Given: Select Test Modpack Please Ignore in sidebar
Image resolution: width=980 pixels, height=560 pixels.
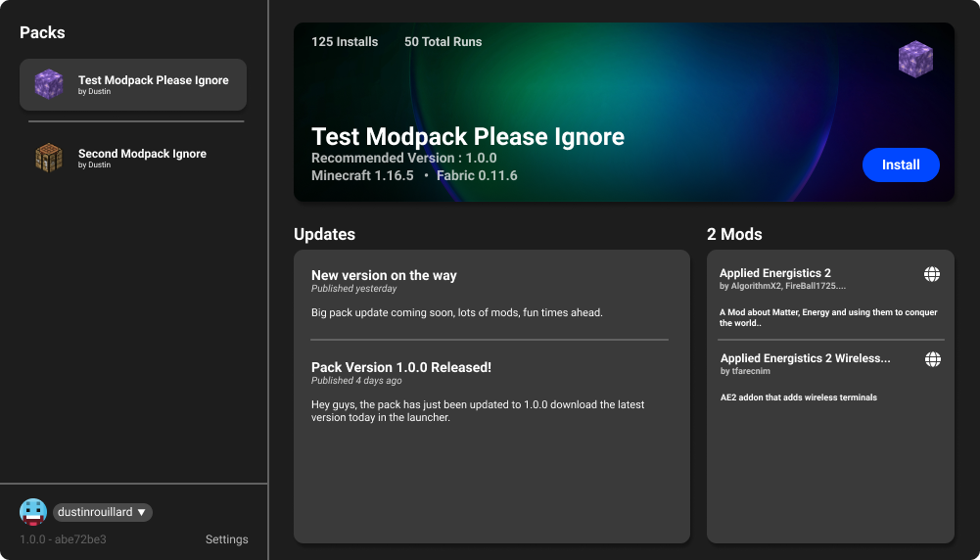Looking at the screenshot, I should click(153, 80).
